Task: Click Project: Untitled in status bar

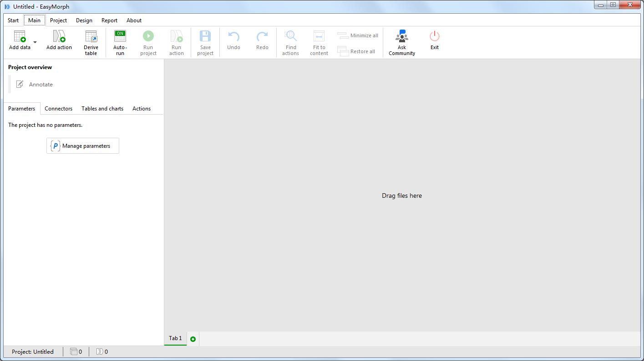Action: [33, 351]
